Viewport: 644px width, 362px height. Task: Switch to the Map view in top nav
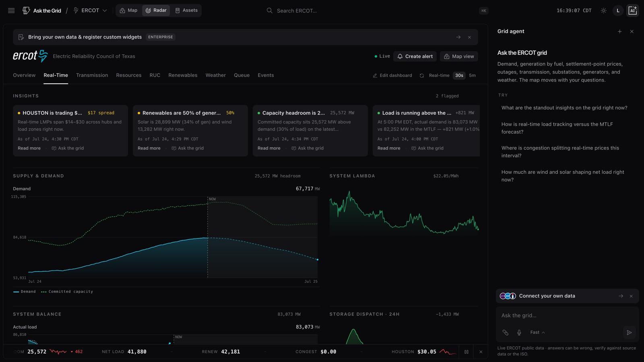(129, 10)
